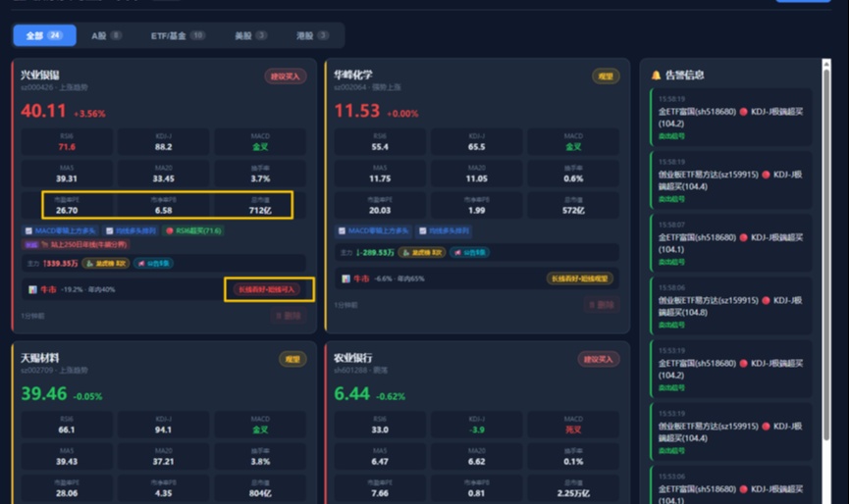Viewport: 849px width, 504px height.
Task: Click bar chart icon beside 兴业银锡 牛市
Action: click(32, 290)
